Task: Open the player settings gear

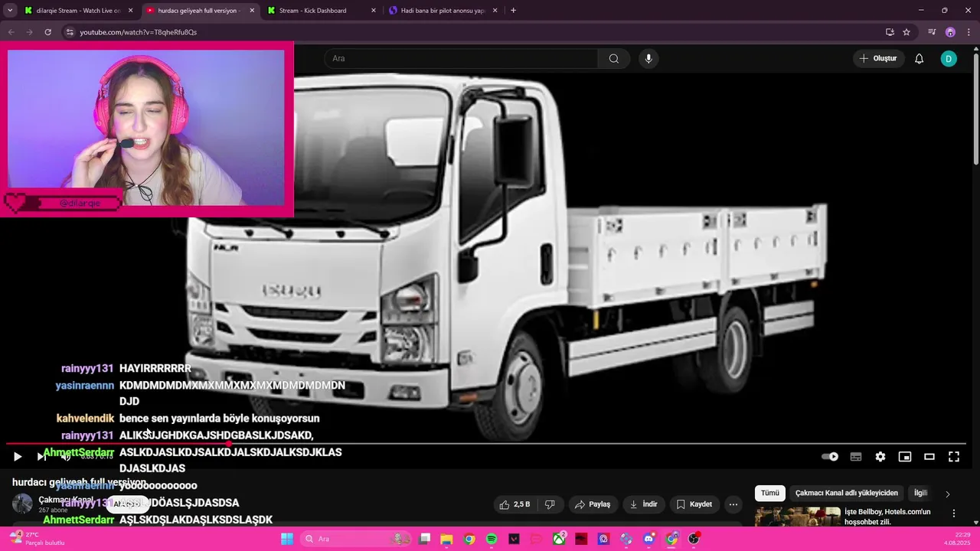Action: click(880, 457)
